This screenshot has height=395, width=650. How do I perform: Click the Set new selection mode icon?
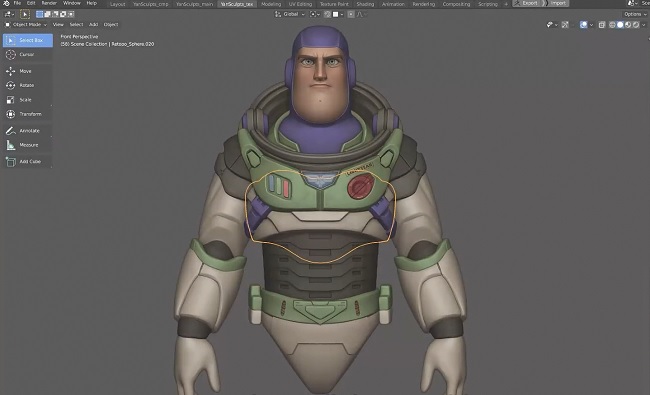(39, 14)
